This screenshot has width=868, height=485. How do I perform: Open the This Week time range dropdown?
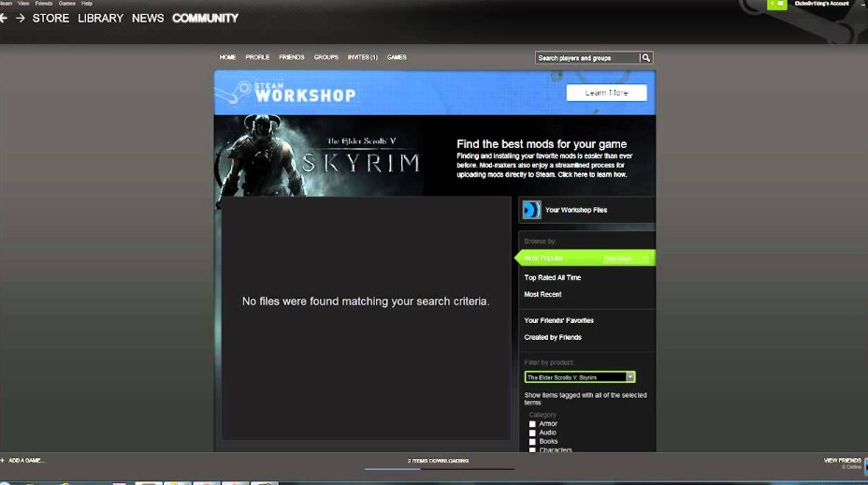[626, 258]
